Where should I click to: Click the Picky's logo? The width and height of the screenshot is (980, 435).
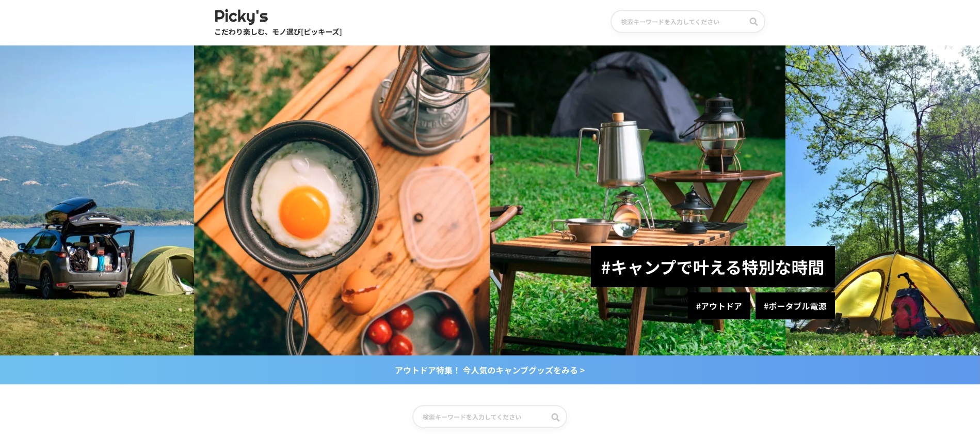pos(241,16)
